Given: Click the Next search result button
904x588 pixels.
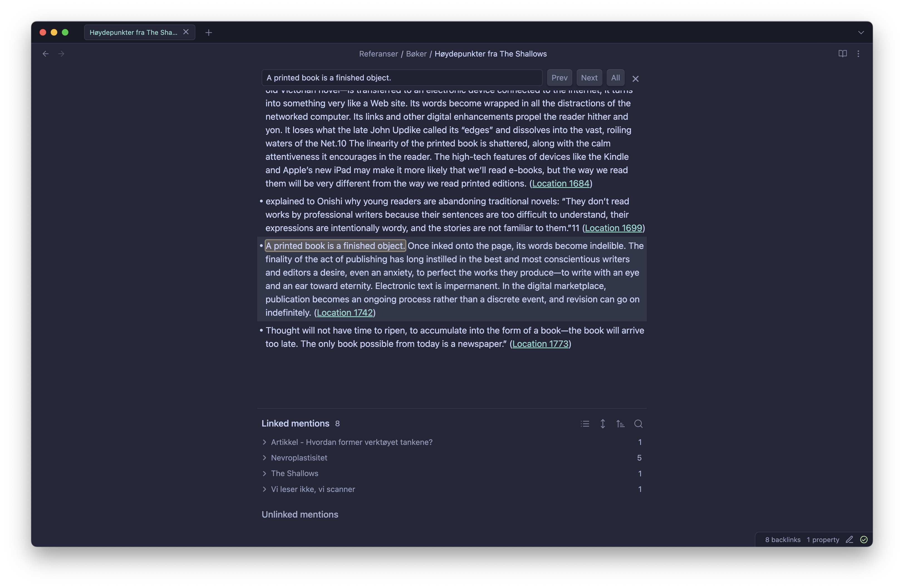Looking at the screenshot, I should point(589,78).
